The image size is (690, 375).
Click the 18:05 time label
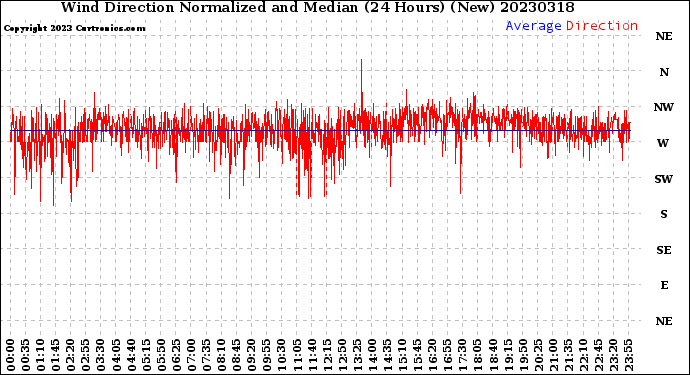coord(478,355)
